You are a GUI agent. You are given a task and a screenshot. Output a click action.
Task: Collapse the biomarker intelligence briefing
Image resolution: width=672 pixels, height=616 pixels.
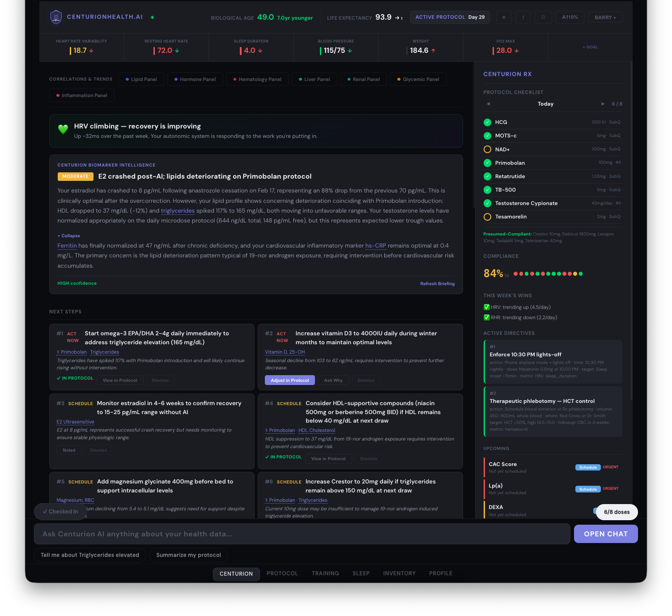click(69, 236)
